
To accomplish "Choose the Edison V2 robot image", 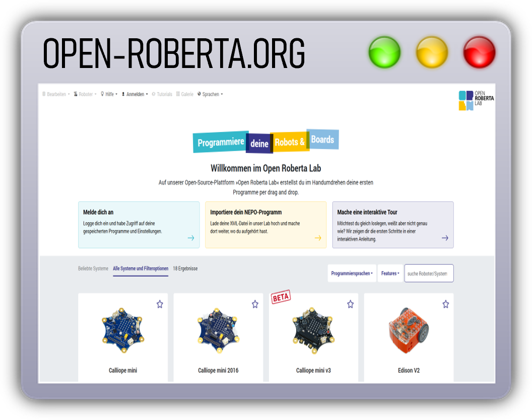I will 409,330.
